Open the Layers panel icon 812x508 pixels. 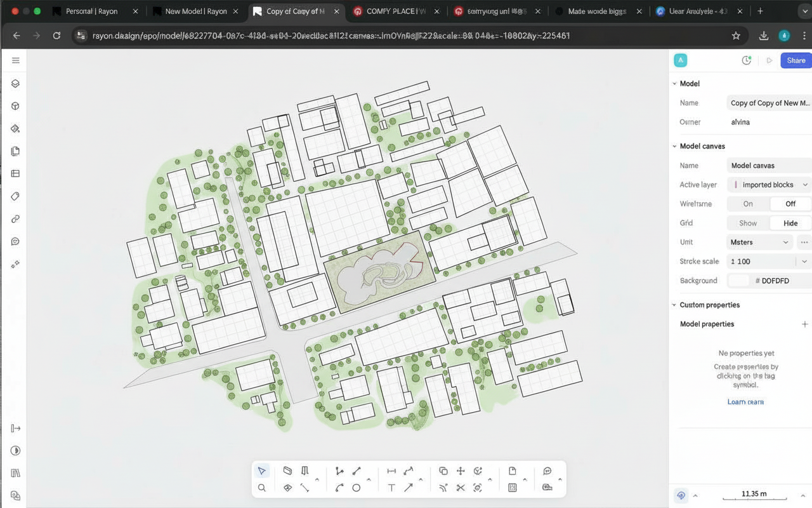click(15, 83)
